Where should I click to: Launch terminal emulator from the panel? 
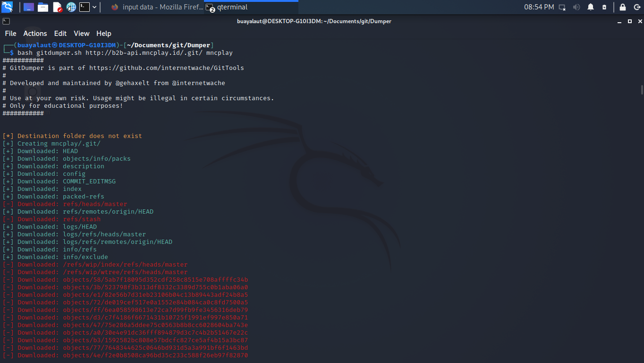tap(85, 7)
